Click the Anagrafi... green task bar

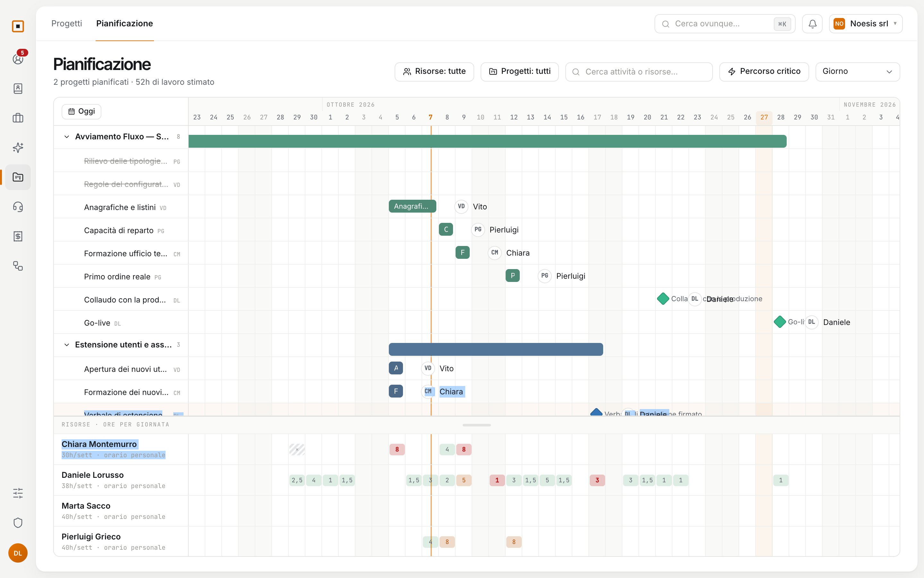tap(412, 206)
